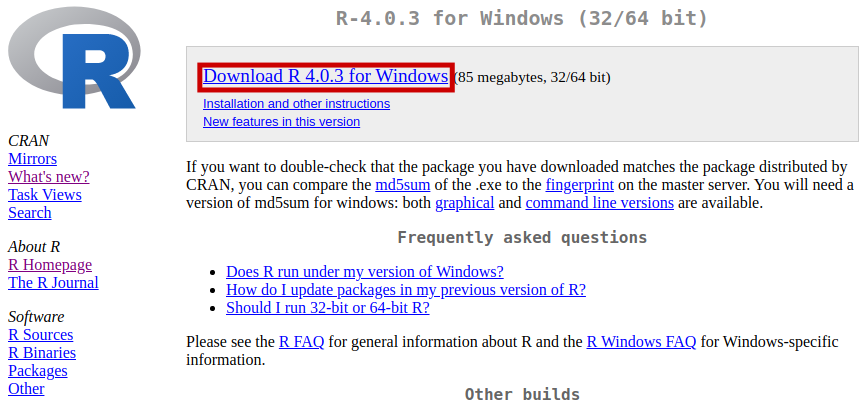Click the Other software link

click(26, 389)
